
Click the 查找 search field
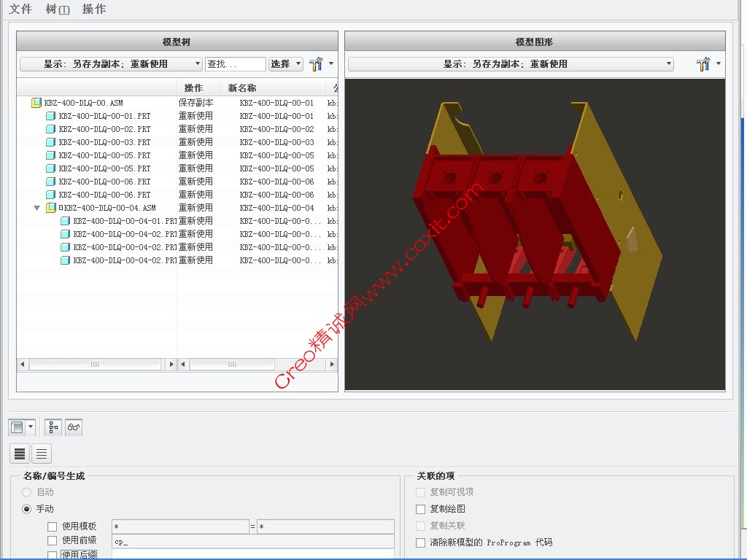[236, 64]
